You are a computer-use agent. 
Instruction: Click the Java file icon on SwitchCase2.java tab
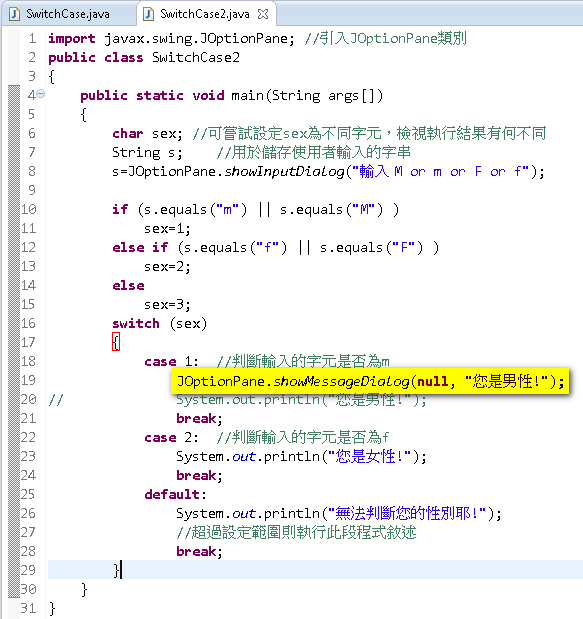148,14
